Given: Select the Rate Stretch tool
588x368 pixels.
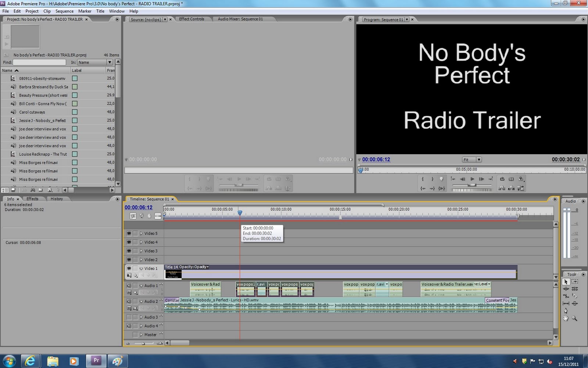Looking at the screenshot, I should 566,296.
